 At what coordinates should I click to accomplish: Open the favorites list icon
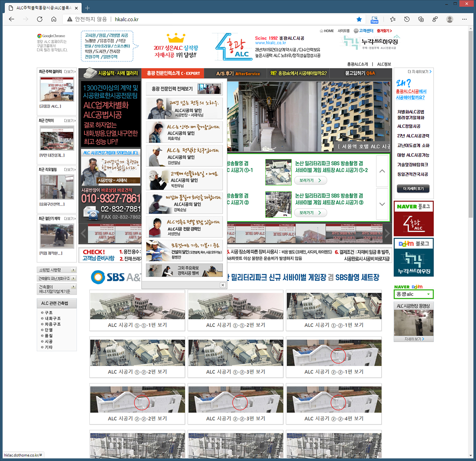393,19
